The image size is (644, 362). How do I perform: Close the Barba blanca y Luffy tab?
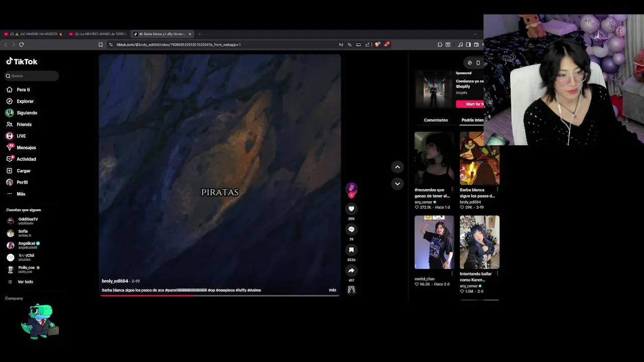(x=190, y=34)
